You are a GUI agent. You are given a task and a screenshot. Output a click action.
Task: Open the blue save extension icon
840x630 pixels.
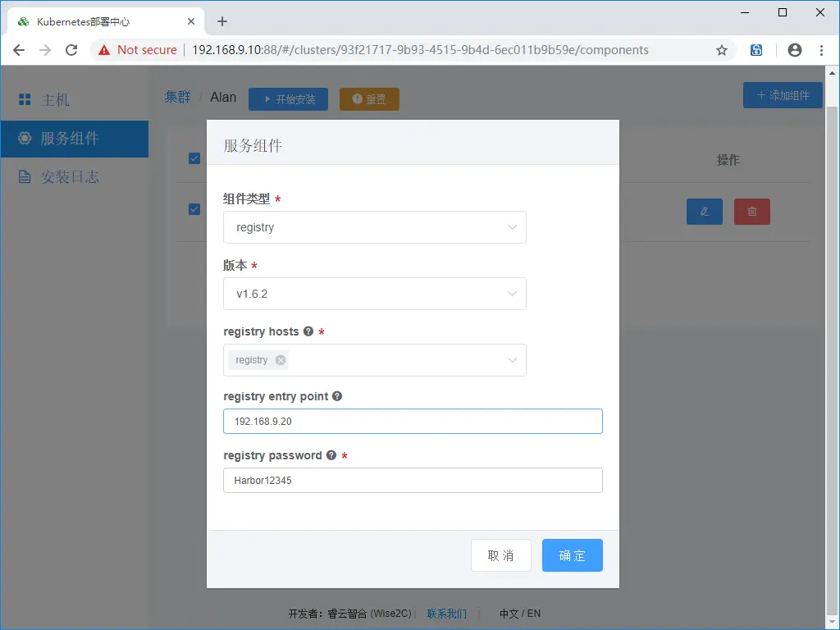[756, 50]
